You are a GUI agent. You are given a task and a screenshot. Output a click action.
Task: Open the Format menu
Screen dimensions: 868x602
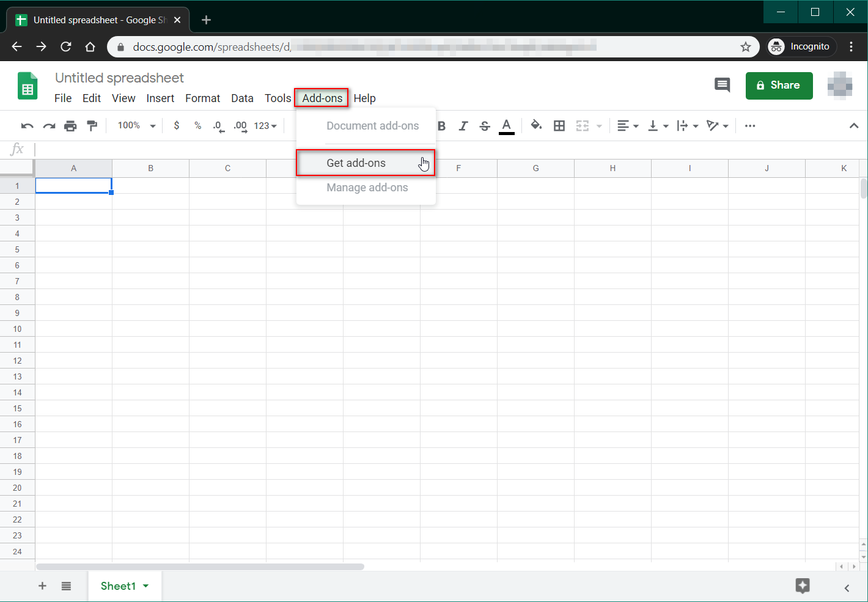202,98
